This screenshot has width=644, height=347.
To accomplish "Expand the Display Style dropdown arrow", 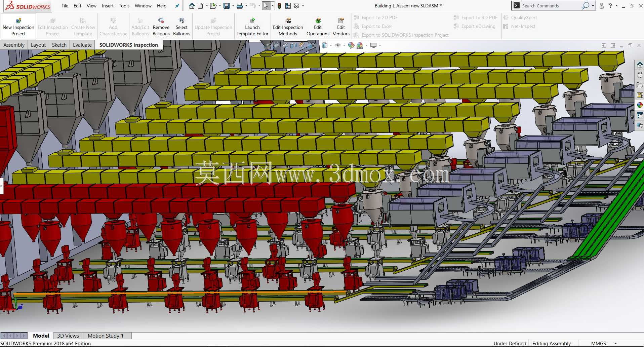I will coord(331,45).
